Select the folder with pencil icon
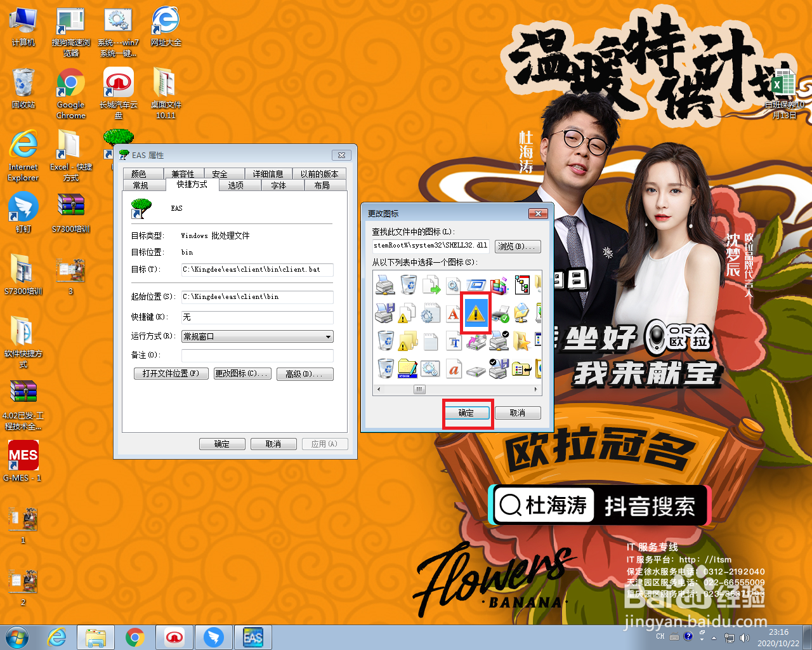This screenshot has height=650, width=812. pyautogui.click(x=407, y=368)
